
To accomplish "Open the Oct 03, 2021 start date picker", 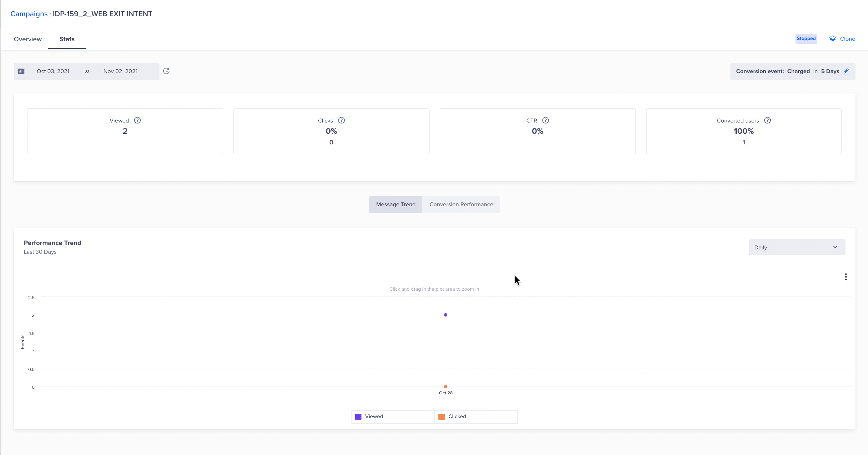I will click(53, 71).
